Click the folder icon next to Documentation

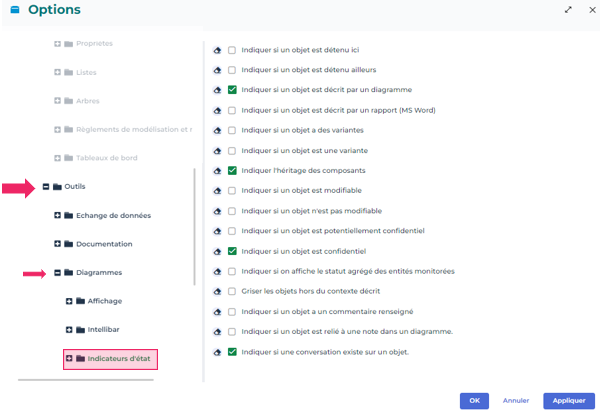pos(70,244)
